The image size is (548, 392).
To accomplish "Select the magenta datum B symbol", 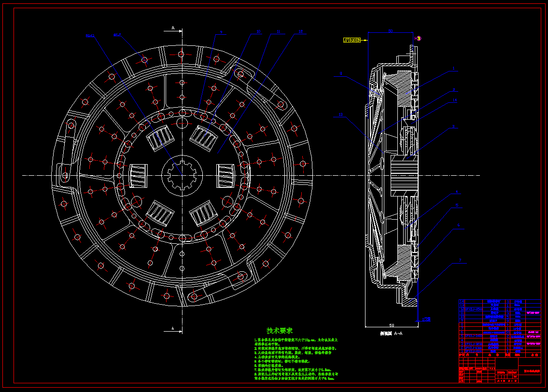I will (419, 39).
